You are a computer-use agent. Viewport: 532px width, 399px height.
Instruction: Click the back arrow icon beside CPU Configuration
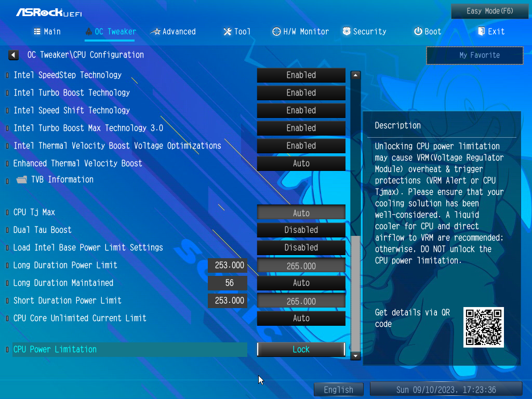point(14,55)
